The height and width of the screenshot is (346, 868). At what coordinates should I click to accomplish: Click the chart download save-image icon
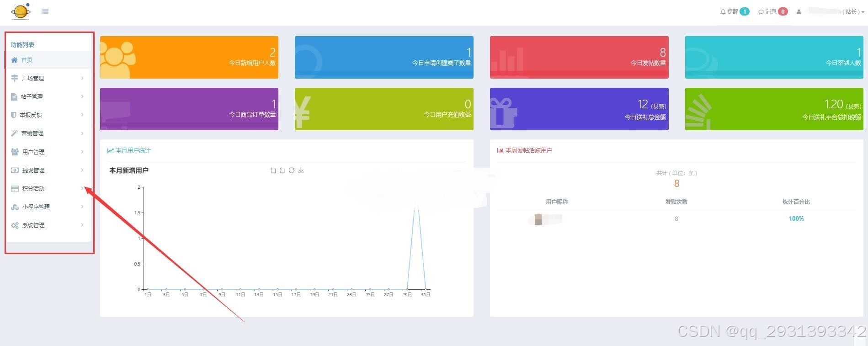[301, 170]
